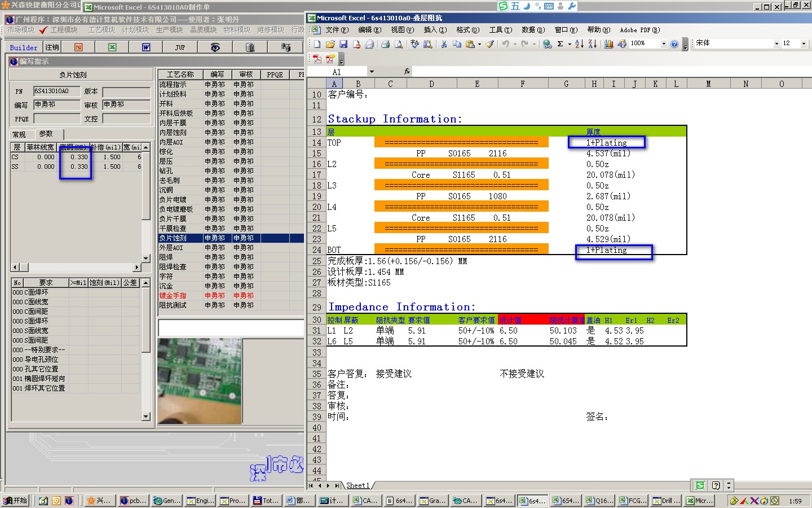Click the JUP button in Builder toolbar

pyautogui.click(x=180, y=47)
